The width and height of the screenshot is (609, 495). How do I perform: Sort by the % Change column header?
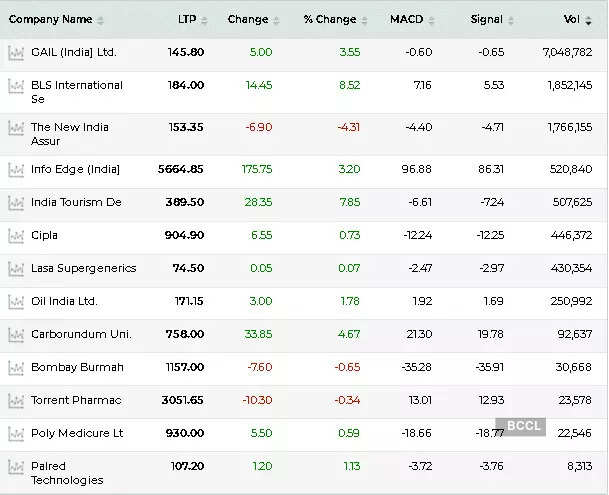coord(329,19)
